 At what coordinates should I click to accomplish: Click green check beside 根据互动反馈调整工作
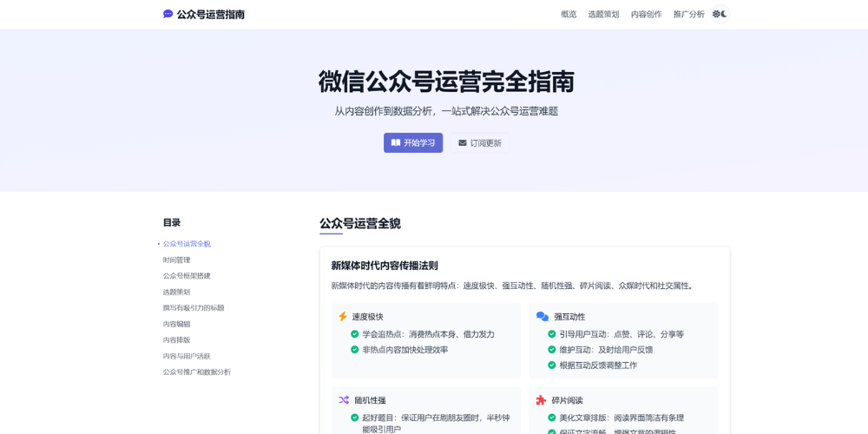552,365
